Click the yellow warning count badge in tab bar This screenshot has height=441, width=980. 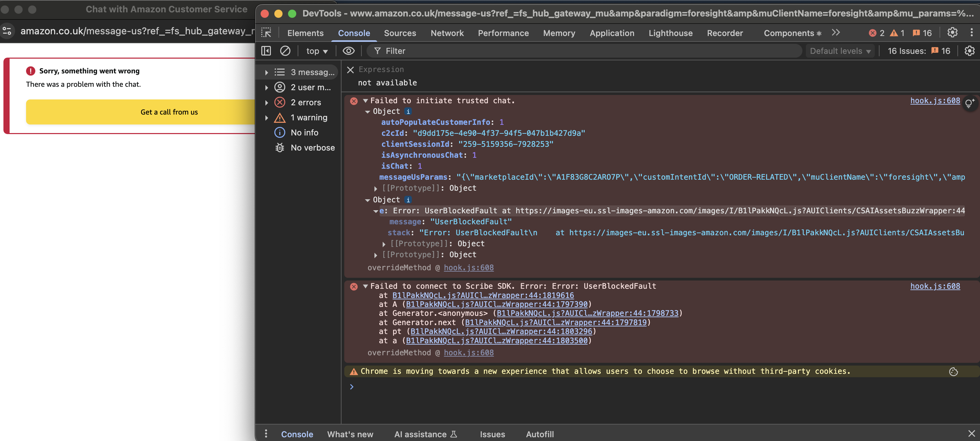[x=897, y=33]
